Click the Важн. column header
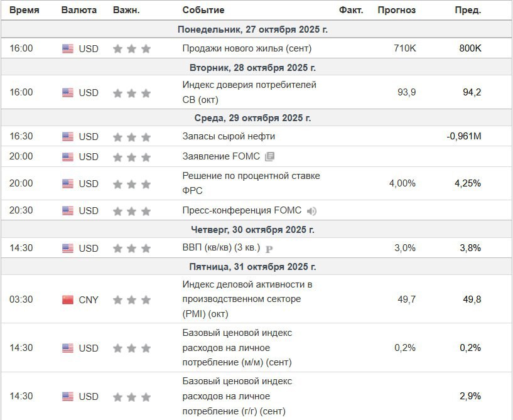Screen dimensions: 513x420 126,10
